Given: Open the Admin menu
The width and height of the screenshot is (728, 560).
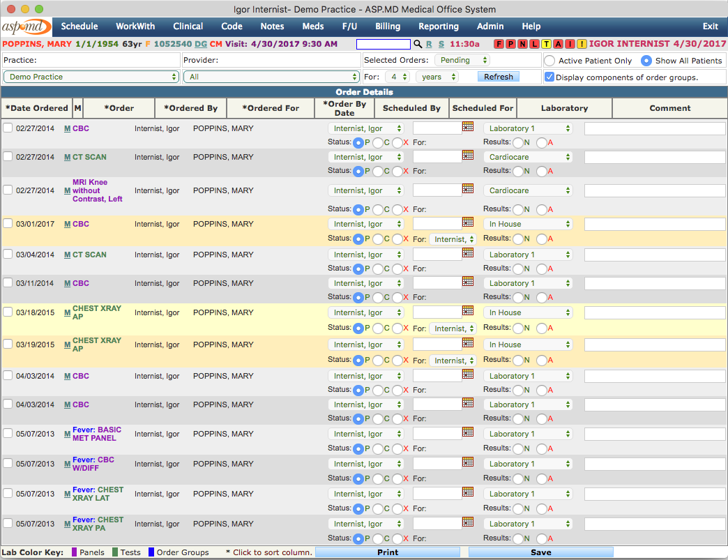Looking at the screenshot, I should coord(490,27).
